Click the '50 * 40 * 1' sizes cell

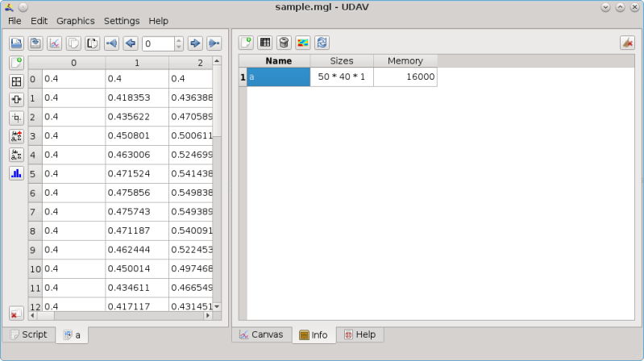tap(342, 77)
